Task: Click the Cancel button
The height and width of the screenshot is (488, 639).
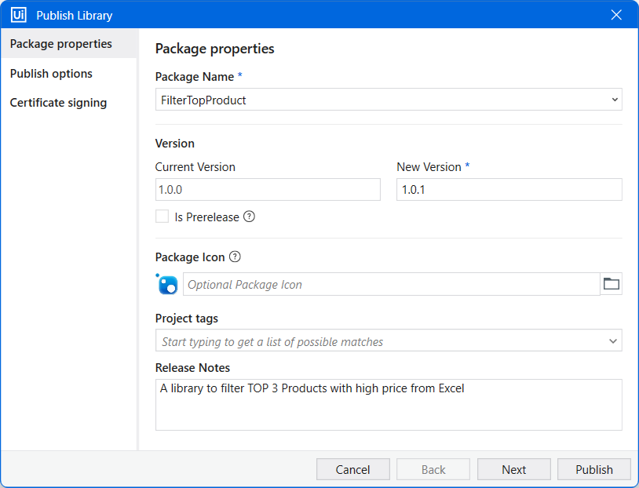Action: [x=353, y=469]
